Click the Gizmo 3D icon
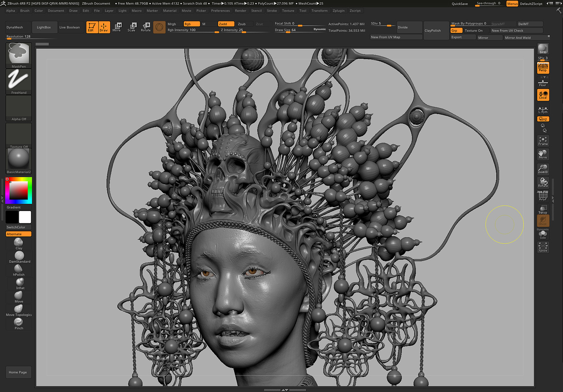This screenshot has height=392, width=563. point(159,27)
